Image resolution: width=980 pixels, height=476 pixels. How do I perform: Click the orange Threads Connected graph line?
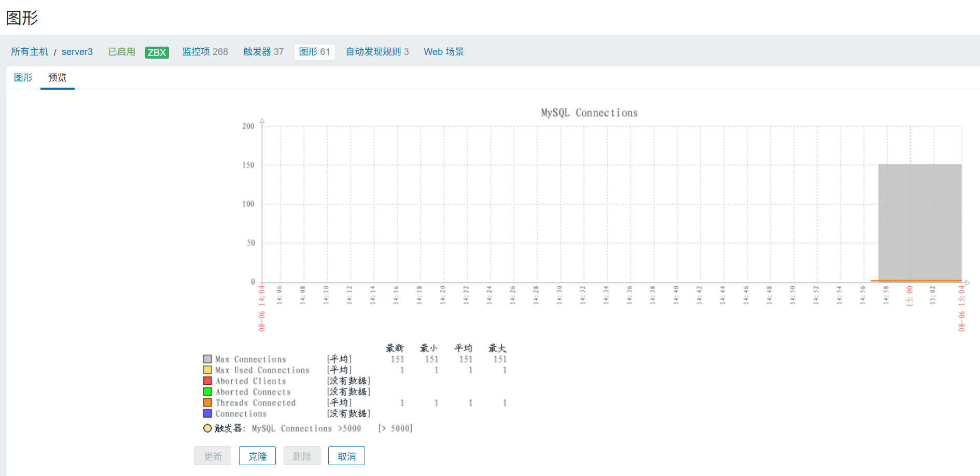(916, 281)
